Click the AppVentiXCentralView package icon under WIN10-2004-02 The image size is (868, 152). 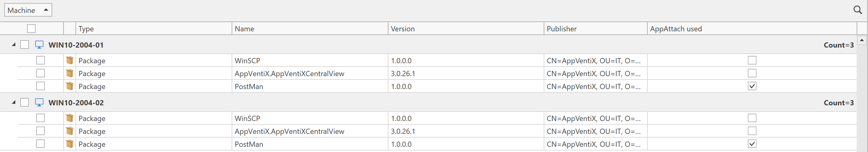pos(70,131)
